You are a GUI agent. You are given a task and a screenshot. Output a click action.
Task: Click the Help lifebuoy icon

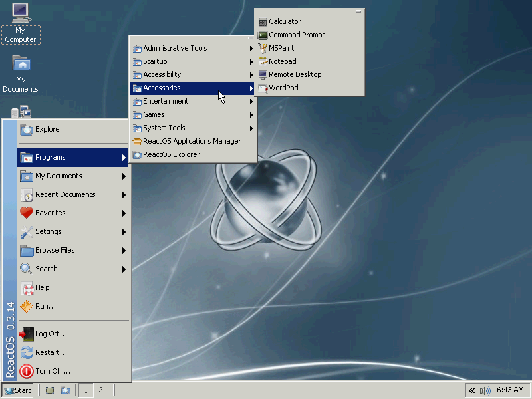pyautogui.click(x=27, y=288)
